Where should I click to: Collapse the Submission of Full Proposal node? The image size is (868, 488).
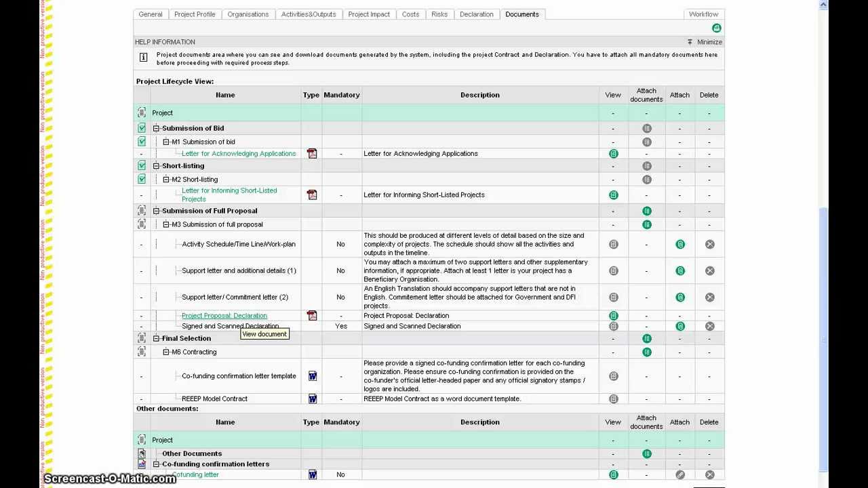point(157,211)
